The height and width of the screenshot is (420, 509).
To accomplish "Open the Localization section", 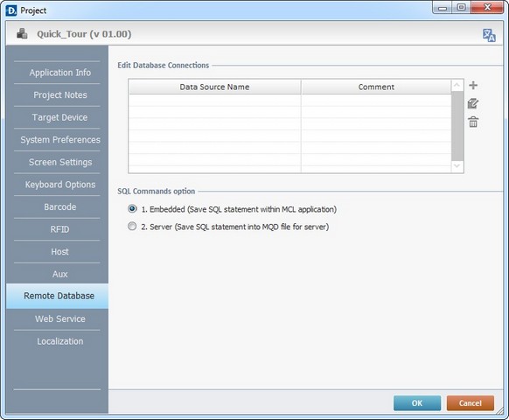I will click(x=60, y=341).
